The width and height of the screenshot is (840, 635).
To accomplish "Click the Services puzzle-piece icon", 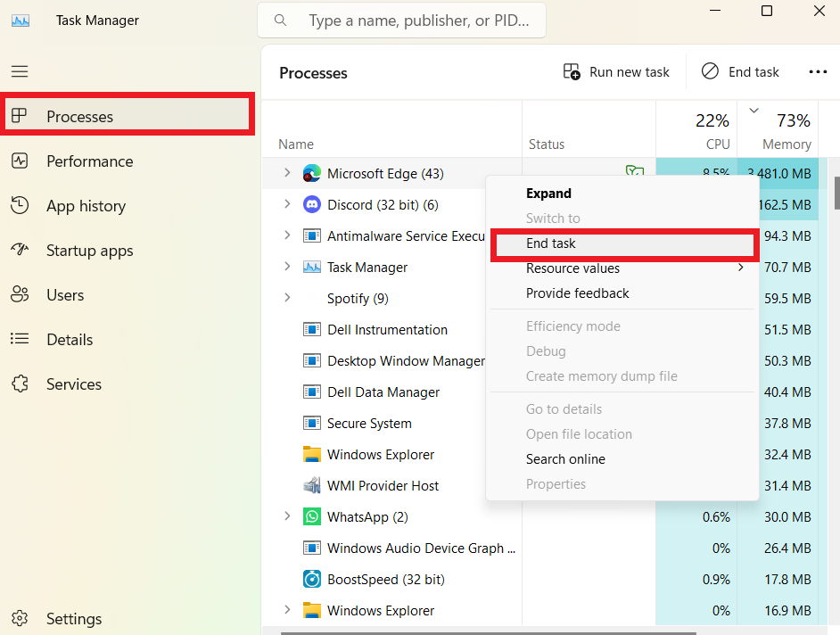I will tap(20, 383).
